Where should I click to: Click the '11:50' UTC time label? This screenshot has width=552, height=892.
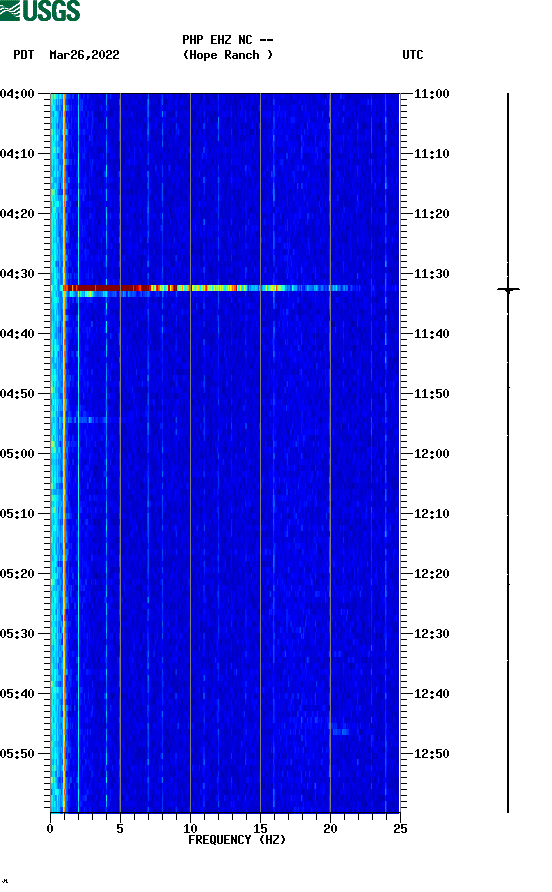(x=432, y=394)
